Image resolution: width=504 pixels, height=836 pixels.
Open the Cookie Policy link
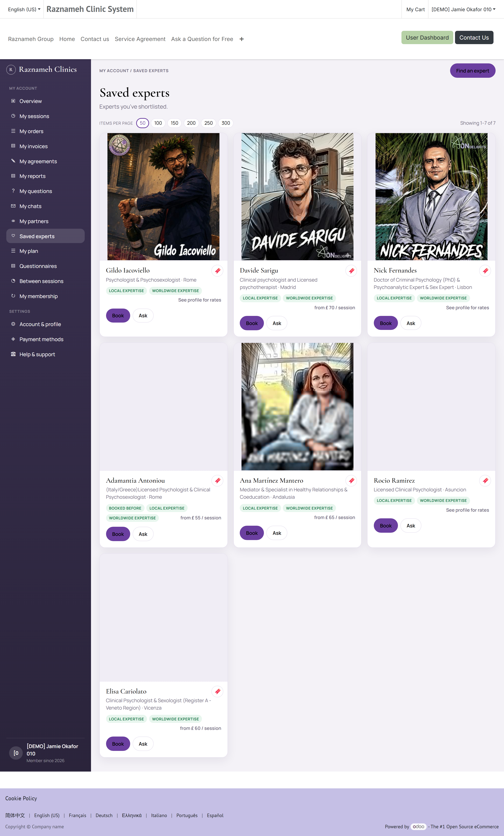[21, 798]
